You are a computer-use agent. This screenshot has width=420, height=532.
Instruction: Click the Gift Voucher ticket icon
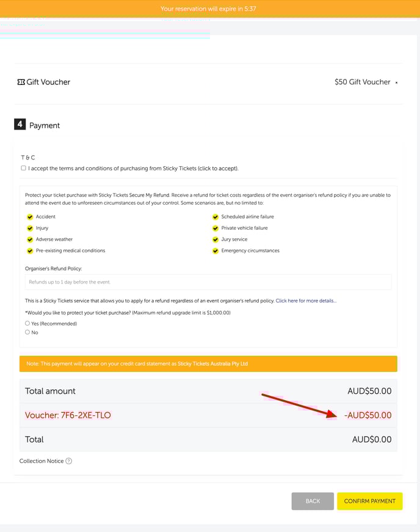[x=21, y=82]
